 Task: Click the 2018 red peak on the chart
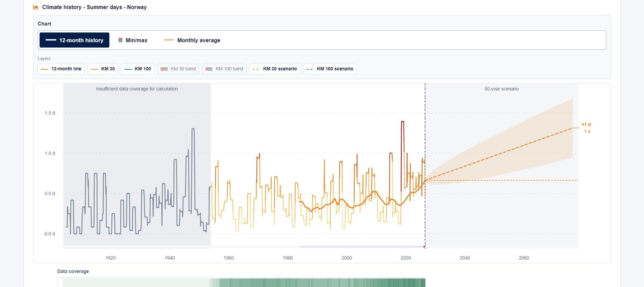pyautogui.click(x=402, y=122)
